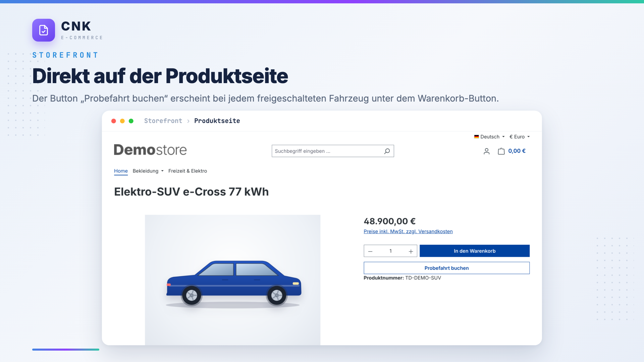Click the quantity value field showing 1
The height and width of the screenshot is (362, 644).
pos(390,251)
